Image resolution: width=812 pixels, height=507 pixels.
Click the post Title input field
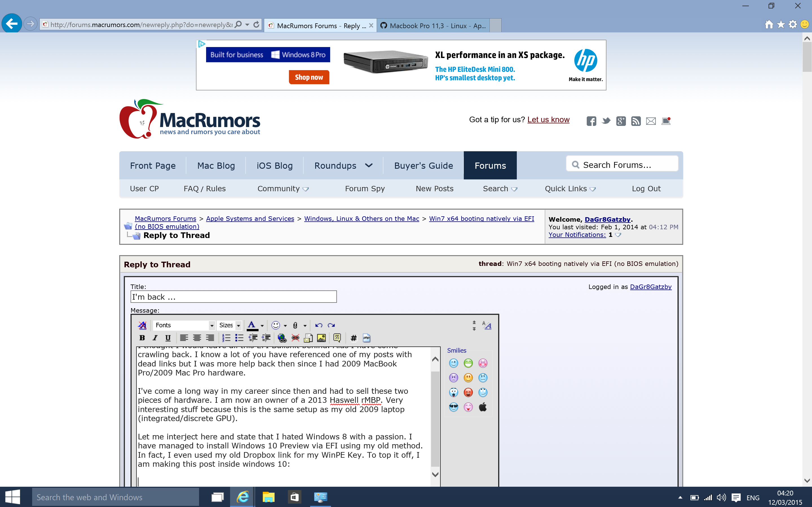click(x=233, y=297)
